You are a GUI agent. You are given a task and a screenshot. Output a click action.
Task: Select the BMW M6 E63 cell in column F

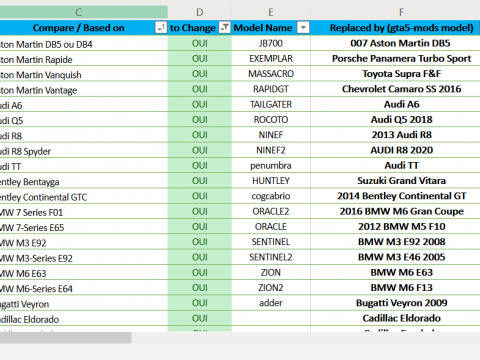click(x=395, y=272)
